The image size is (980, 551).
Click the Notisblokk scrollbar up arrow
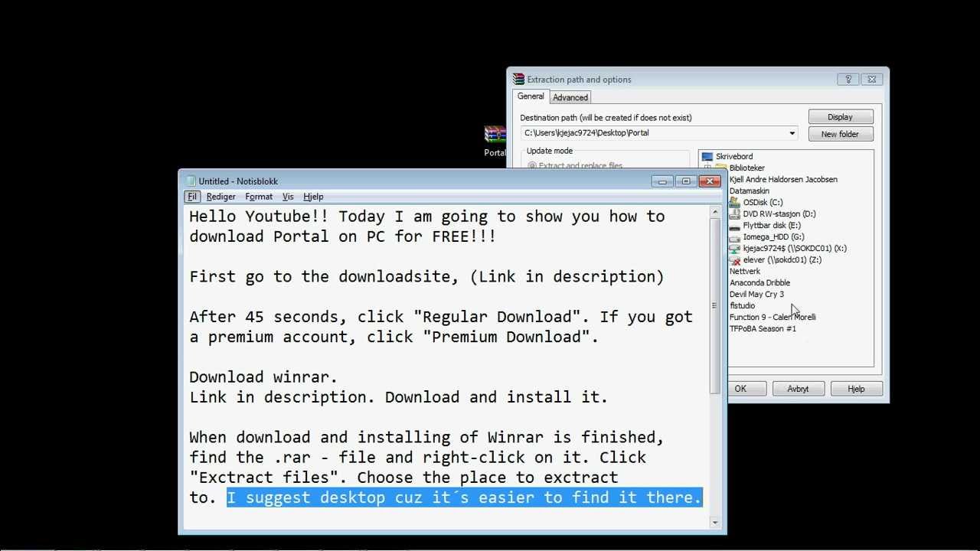(715, 212)
